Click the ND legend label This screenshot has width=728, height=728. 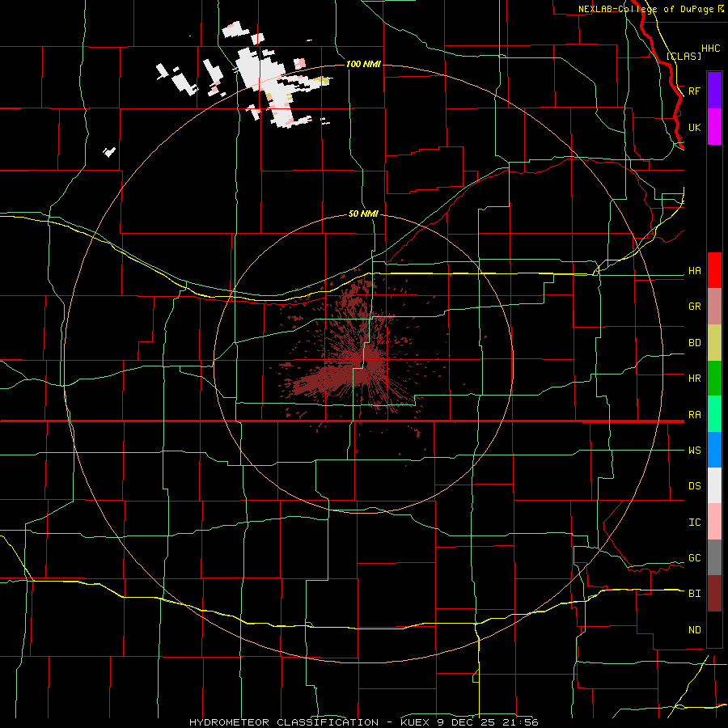[x=695, y=629]
